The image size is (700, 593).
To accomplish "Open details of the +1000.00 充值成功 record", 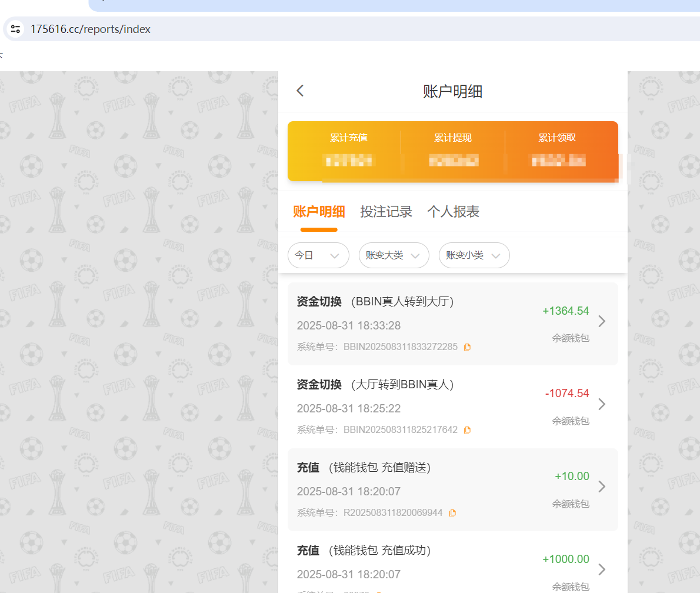I will click(x=601, y=569).
